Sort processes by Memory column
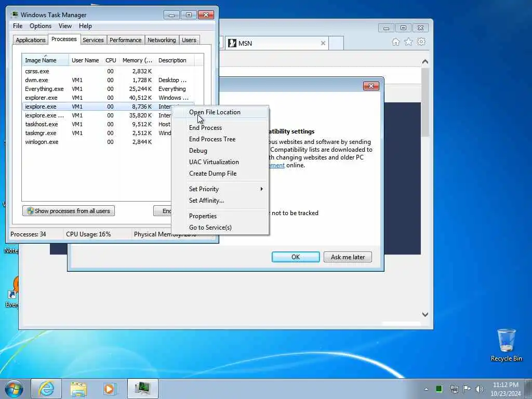This screenshot has width=532, height=399. [137, 60]
